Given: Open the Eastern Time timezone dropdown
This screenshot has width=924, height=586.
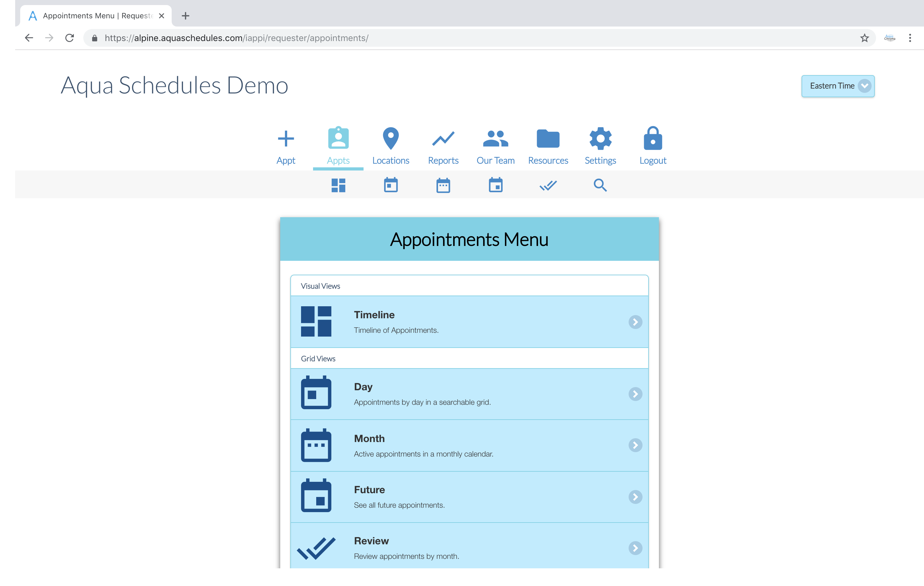Looking at the screenshot, I should pos(838,86).
